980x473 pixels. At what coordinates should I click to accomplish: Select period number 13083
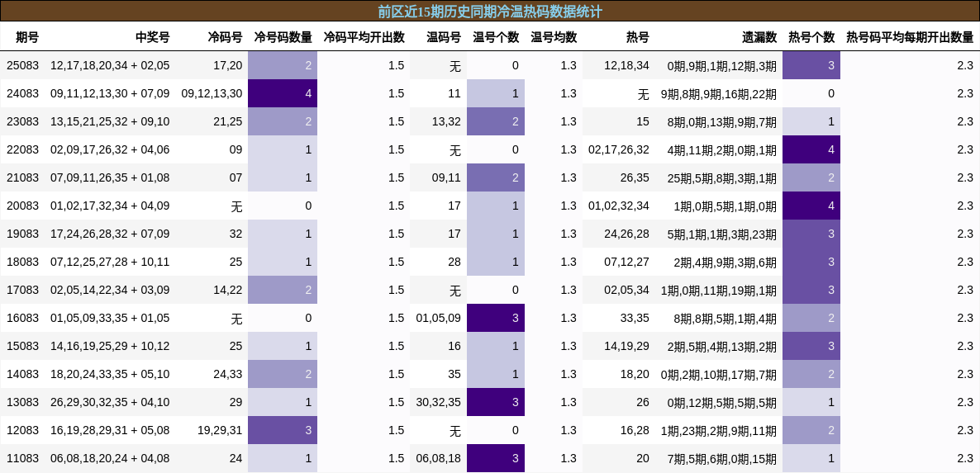point(22,403)
